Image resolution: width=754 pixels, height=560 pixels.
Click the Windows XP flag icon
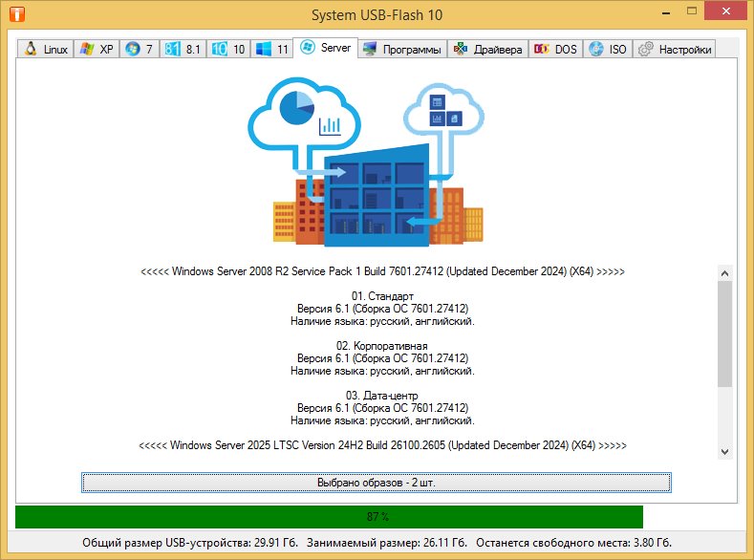click(87, 50)
